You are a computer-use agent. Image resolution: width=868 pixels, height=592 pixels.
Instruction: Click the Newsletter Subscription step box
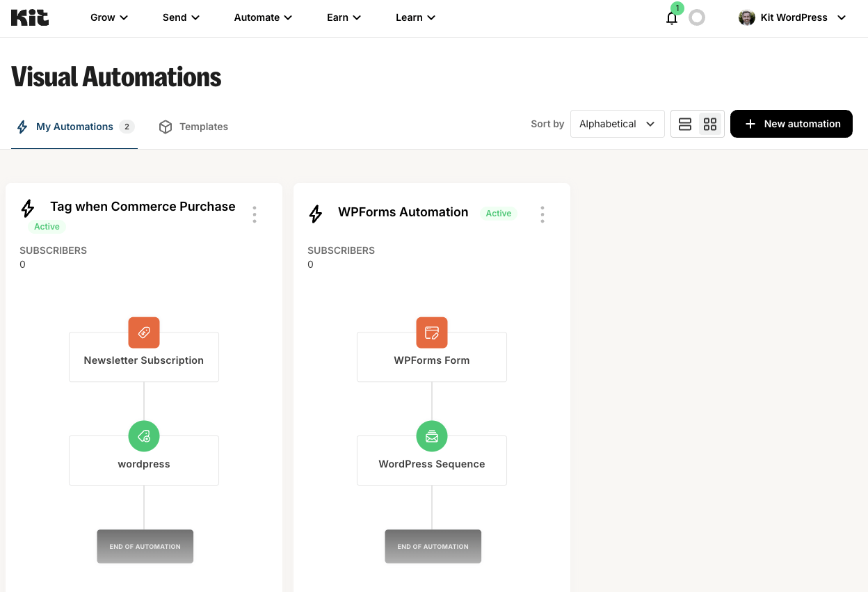click(144, 357)
